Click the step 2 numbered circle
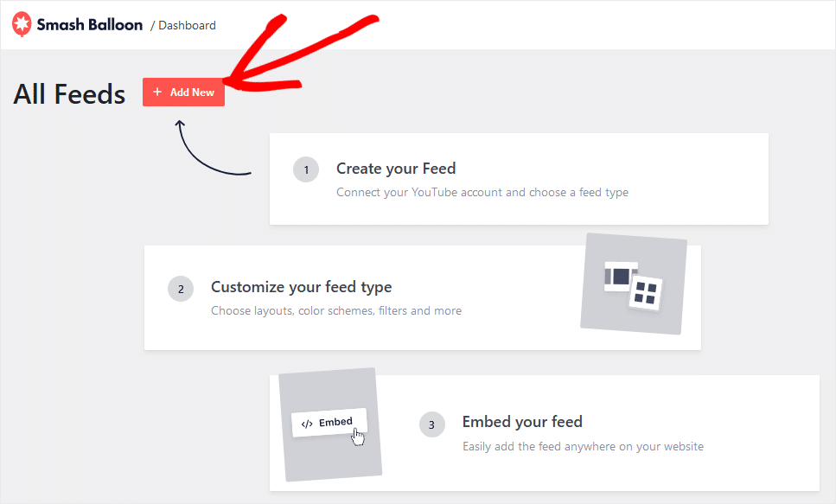Screen dimensions: 836x504 [181, 288]
